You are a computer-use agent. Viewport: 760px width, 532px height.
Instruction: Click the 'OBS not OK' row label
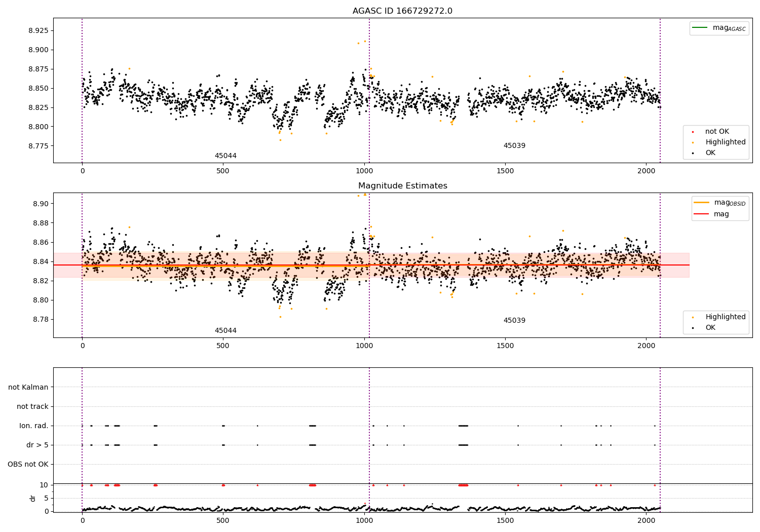click(x=28, y=465)
